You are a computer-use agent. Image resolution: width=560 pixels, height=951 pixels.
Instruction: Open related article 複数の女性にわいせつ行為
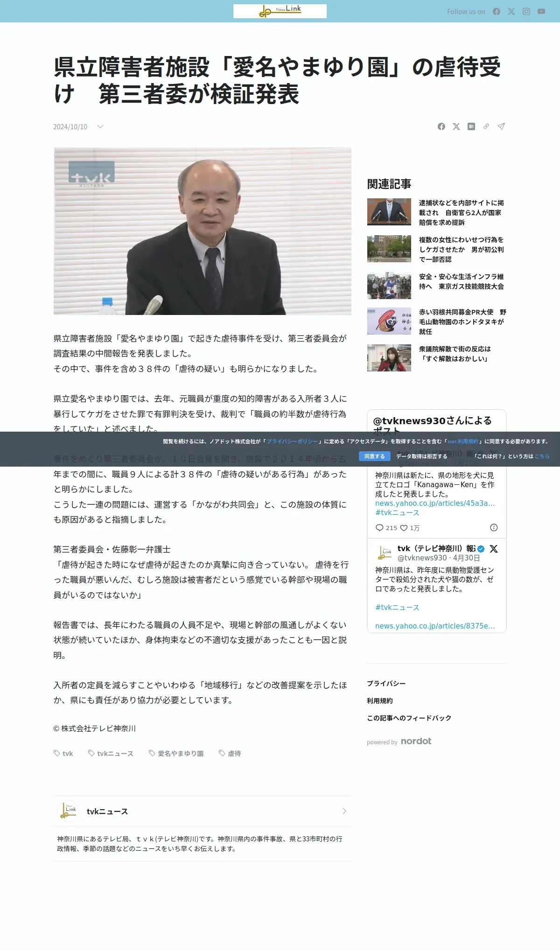461,250
